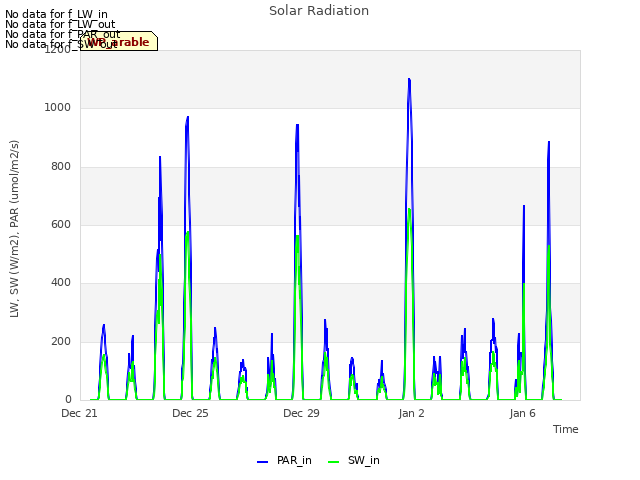
Task: Toggle the PAR_in legend entry
Action: click(x=284, y=460)
